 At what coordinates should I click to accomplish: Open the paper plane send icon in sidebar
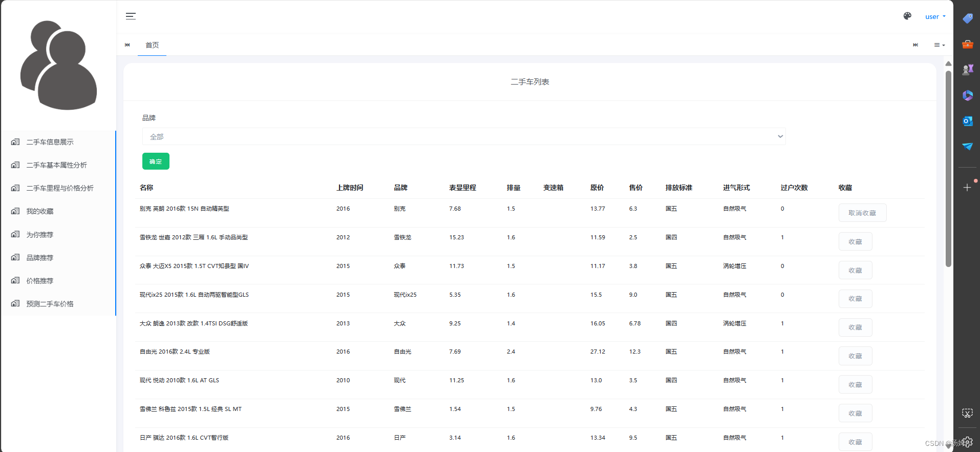click(x=967, y=147)
